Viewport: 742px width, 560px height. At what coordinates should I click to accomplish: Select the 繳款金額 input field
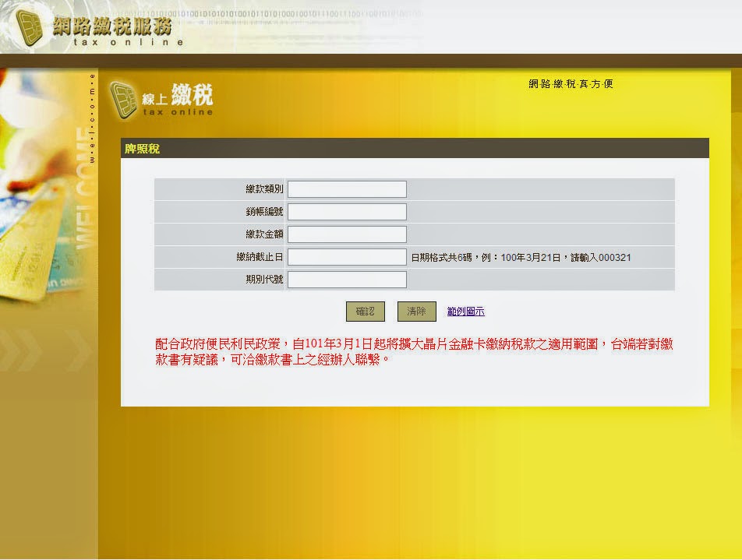point(347,234)
